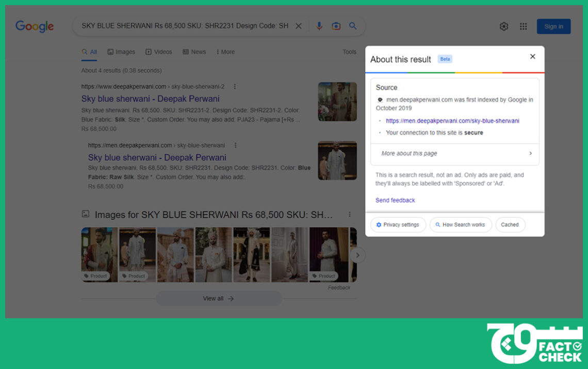Open the More search options menu

[x=225, y=52]
